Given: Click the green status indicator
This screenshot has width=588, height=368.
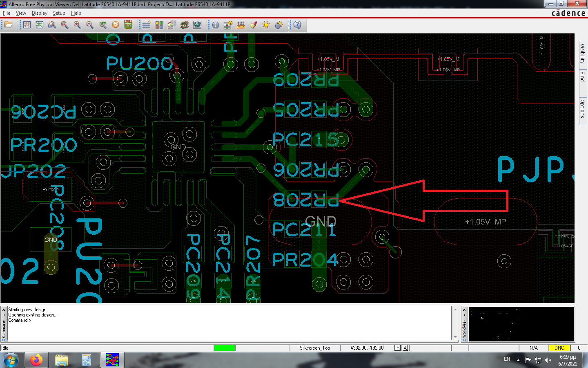Looking at the screenshot, I should (x=224, y=348).
